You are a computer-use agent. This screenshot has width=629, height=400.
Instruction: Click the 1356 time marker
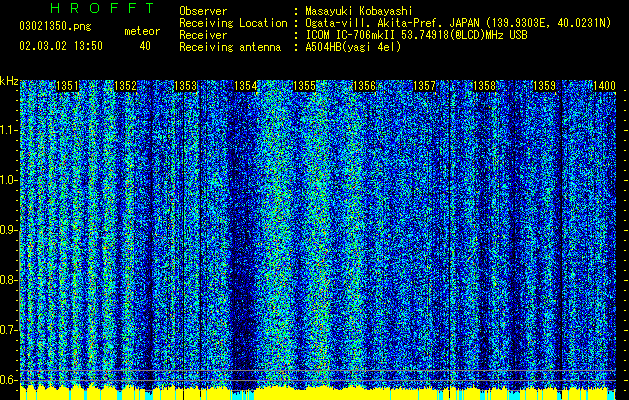[364, 86]
